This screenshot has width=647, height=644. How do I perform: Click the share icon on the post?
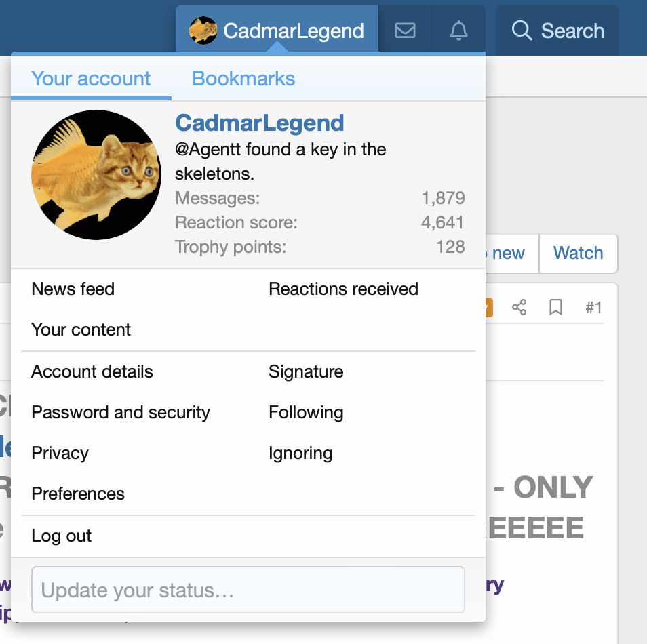519,308
